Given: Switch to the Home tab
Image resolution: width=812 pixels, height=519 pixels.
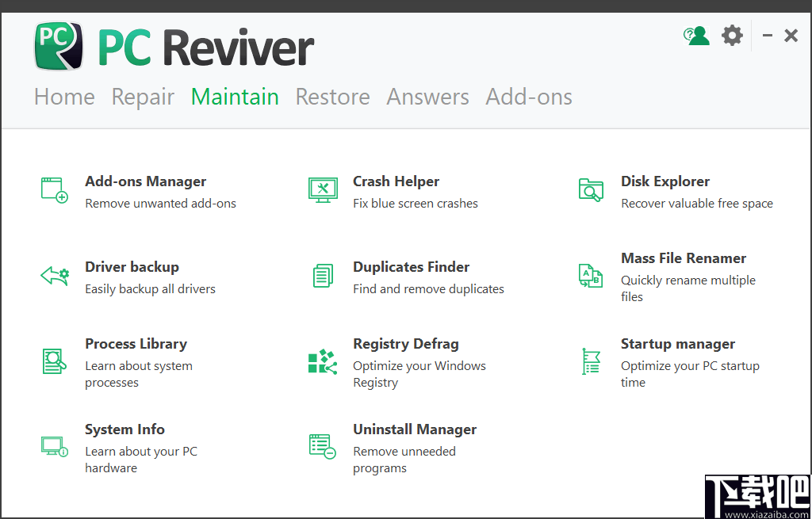Looking at the screenshot, I should [x=63, y=97].
